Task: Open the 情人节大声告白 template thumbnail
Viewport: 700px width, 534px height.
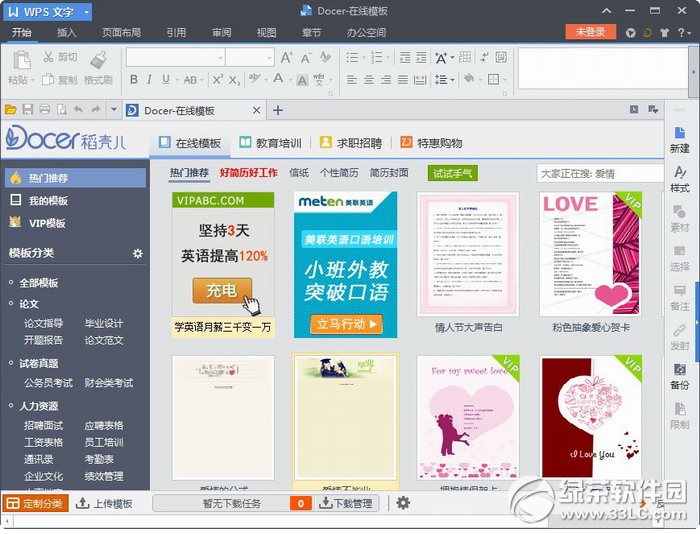Action: tap(468, 254)
